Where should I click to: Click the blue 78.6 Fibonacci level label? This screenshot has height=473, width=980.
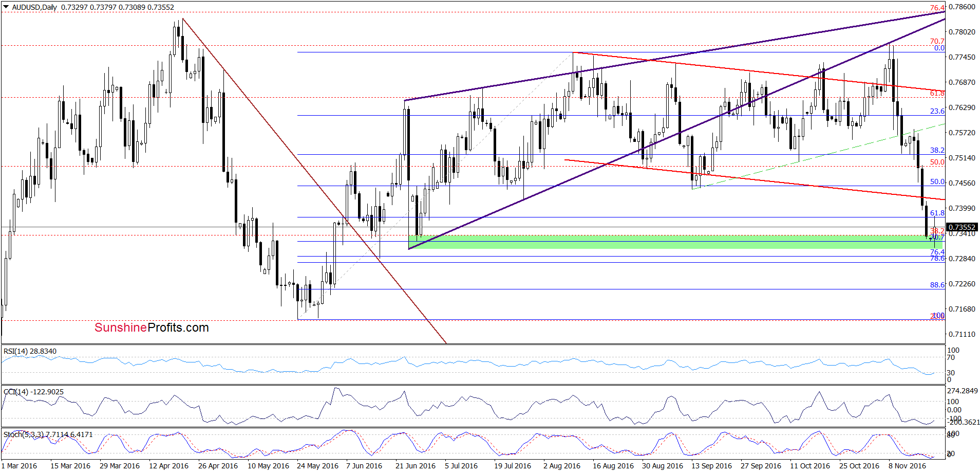pos(937,259)
